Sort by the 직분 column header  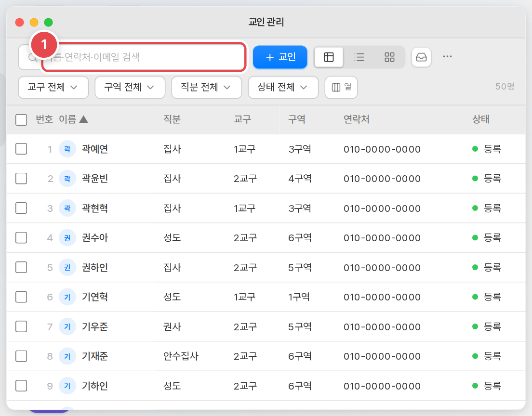(x=172, y=119)
